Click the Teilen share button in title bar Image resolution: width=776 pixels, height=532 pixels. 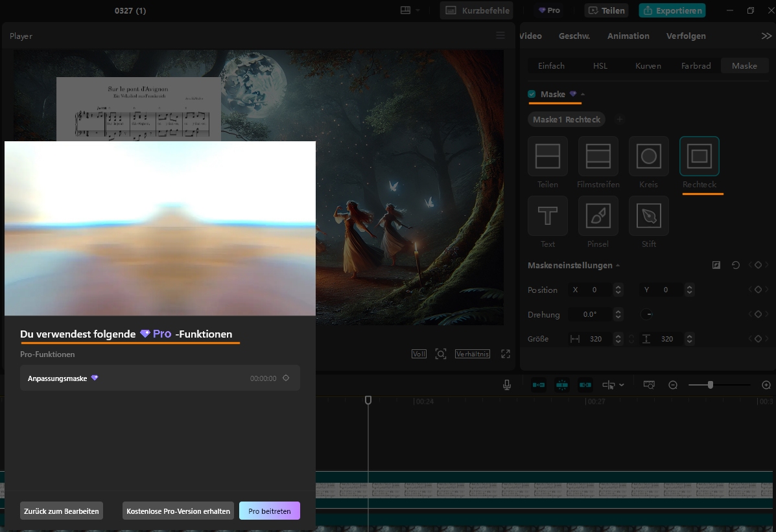coord(606,10)
